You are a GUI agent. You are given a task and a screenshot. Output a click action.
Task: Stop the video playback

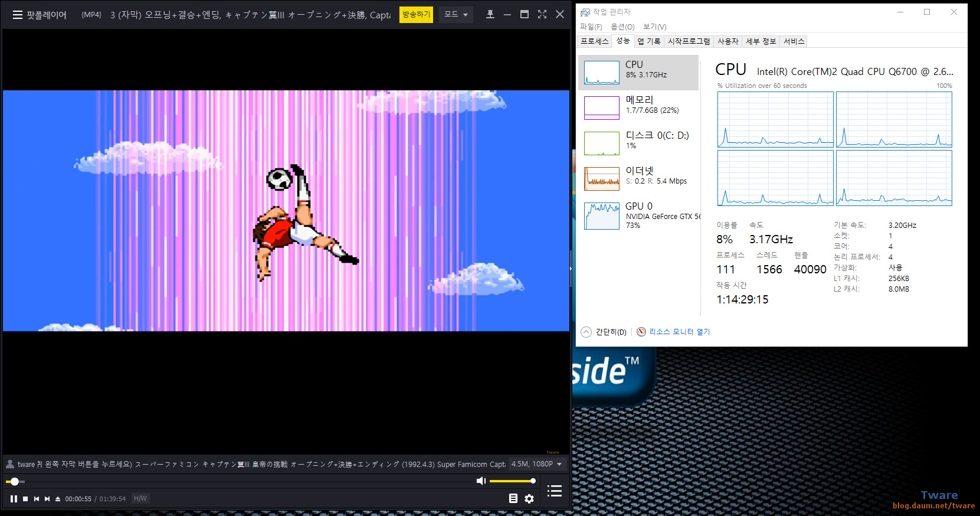25,499
